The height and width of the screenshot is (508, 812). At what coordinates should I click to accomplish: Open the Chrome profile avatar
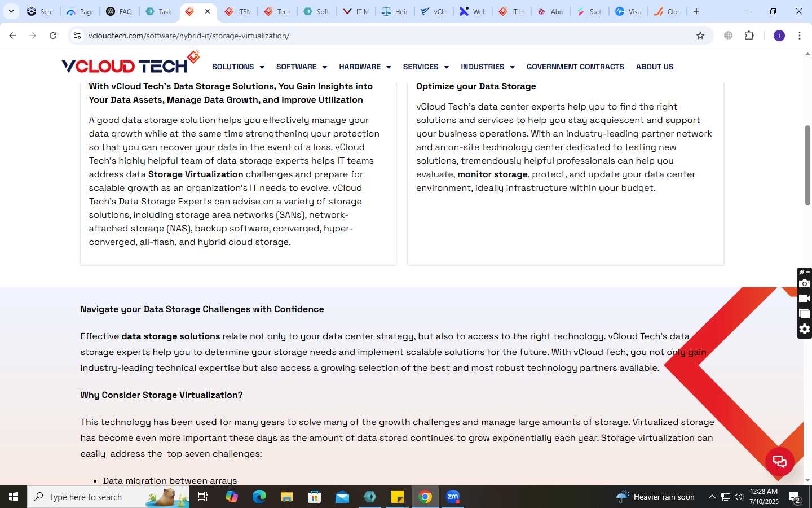pos(779,36)
